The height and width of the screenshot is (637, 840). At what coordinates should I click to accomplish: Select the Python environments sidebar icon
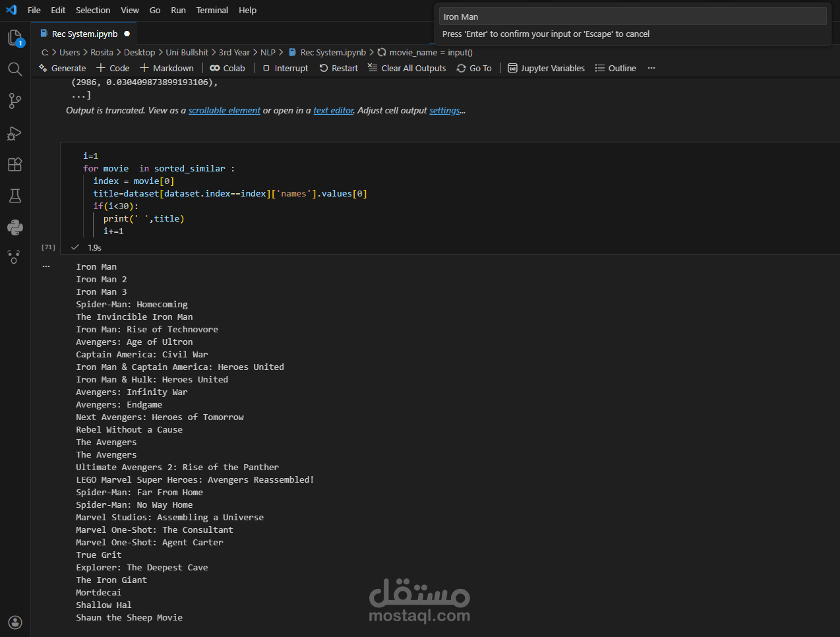pos(15,228)
